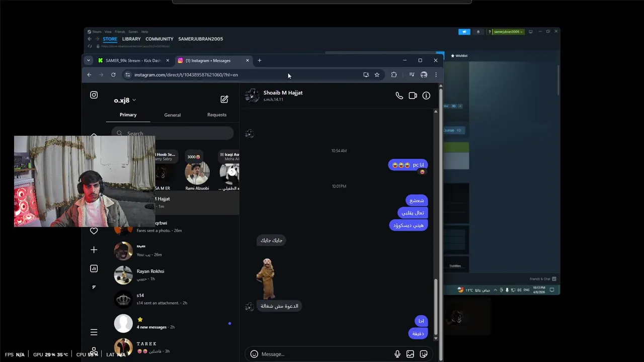
Task: Open Chrome tab search dropdown arrow
Action: click(89, 60)
